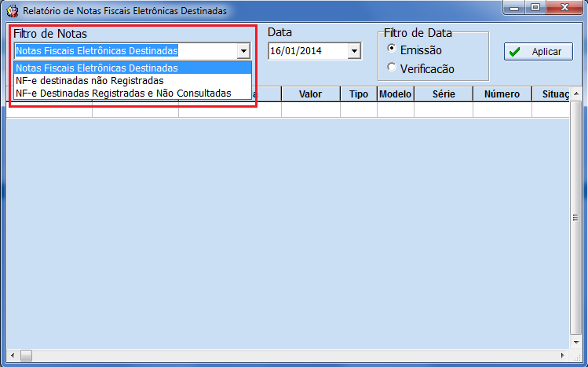Open the Data date picker dropdown
This screenshot has height=367, width=588.
click(354, 51)
